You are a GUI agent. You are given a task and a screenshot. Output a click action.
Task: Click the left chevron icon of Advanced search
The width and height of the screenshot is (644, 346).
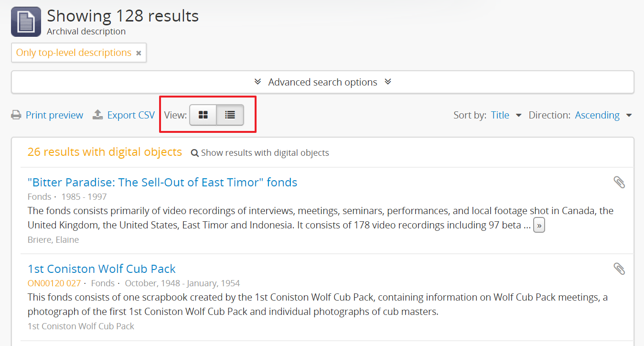tap(258, 82)
